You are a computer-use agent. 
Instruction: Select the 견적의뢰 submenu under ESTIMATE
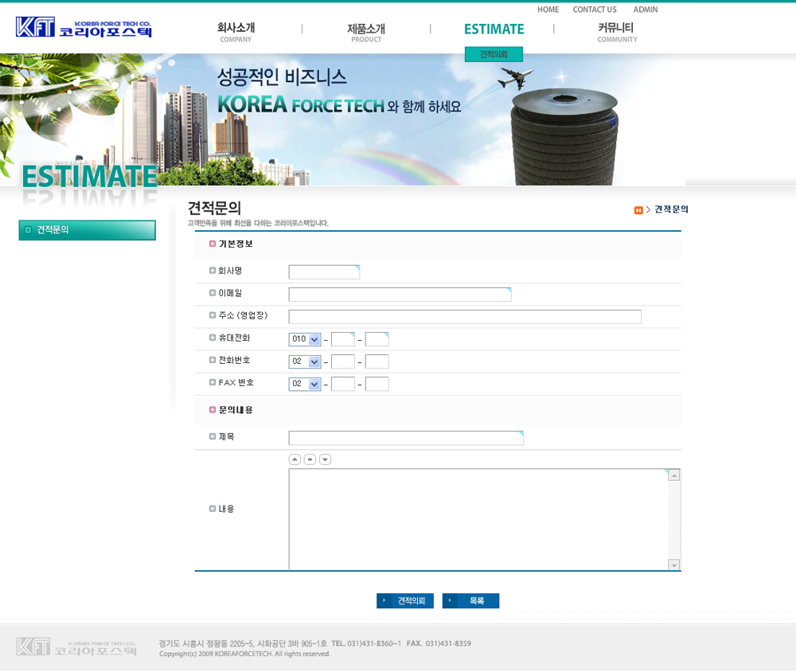tap(494, 55)
